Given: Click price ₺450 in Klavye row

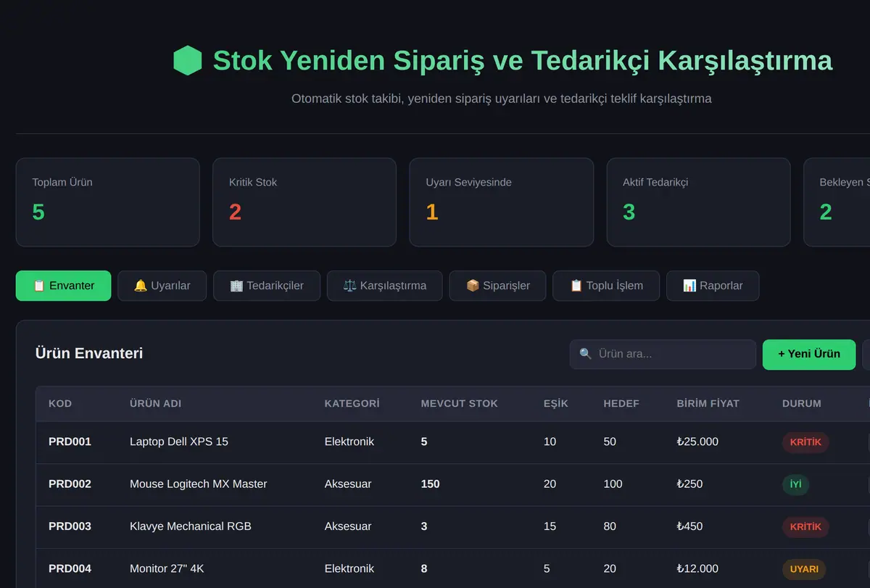Looking at the screenshot, I should (x=689, y=526).
